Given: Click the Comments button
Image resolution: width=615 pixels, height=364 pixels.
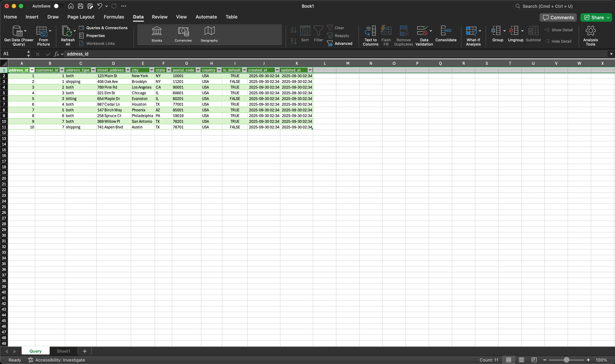Looking at the screenshot, I should 558,17.
